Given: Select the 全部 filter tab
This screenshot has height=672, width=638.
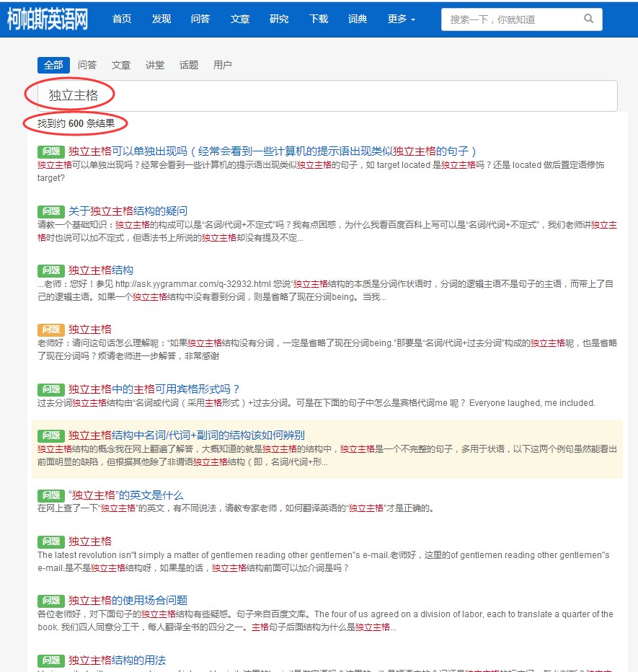Looking at the screenshot, I should coord(53,65).
